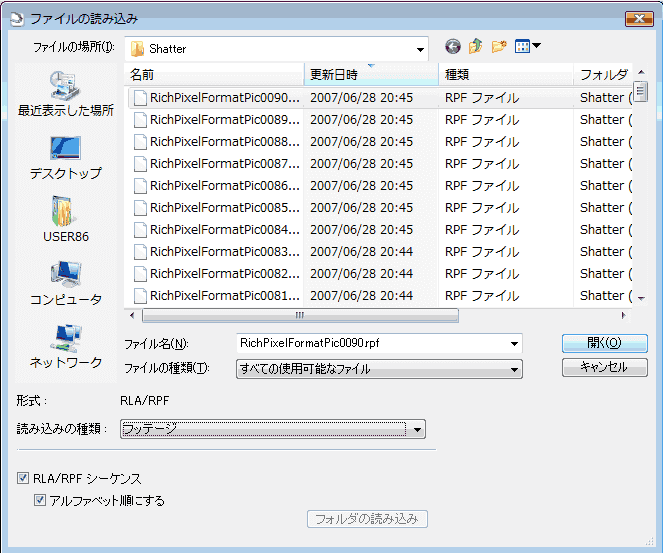
Task: Click date 2007/06/28 20:45 of Pic0090 row
Action: coord(362,98)
